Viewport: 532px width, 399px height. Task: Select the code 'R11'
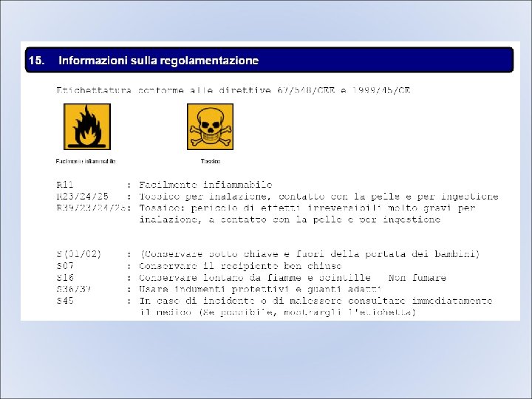click(65, 185)
